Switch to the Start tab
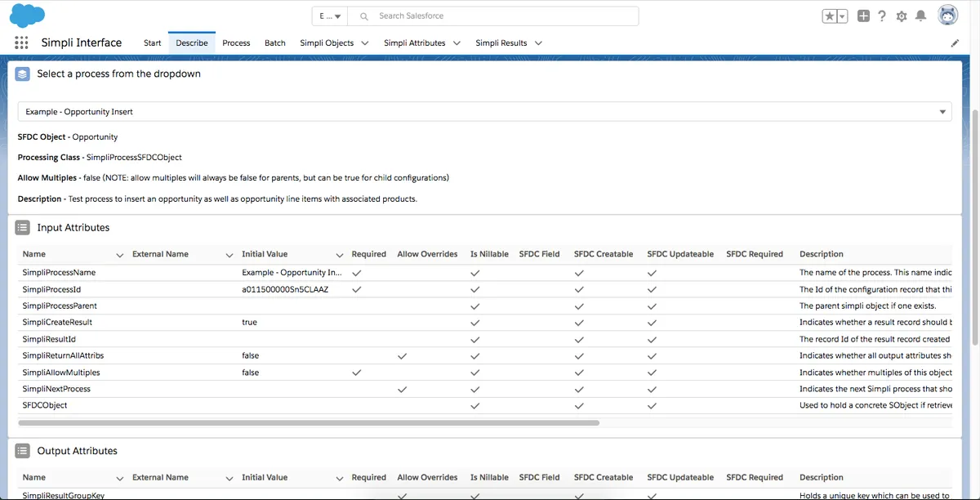This screenshot has height=500, width=980. [x=153, y=43]
